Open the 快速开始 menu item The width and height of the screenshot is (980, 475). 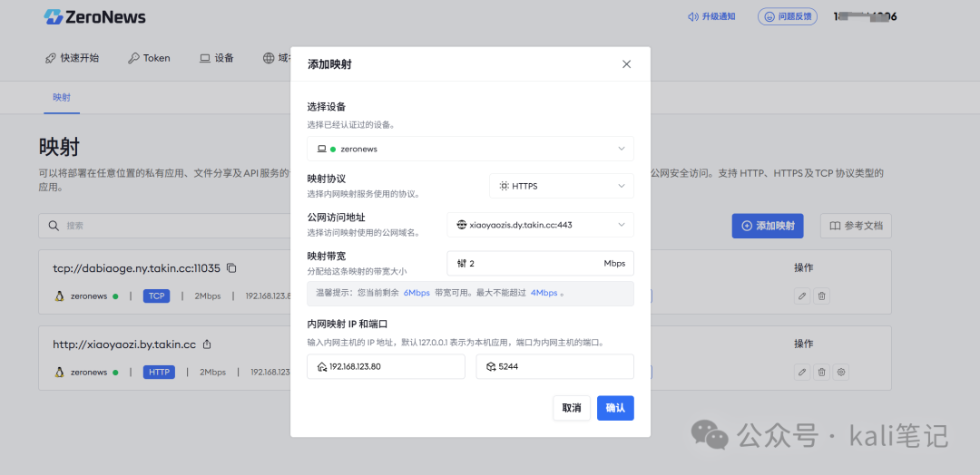[72, 58]
